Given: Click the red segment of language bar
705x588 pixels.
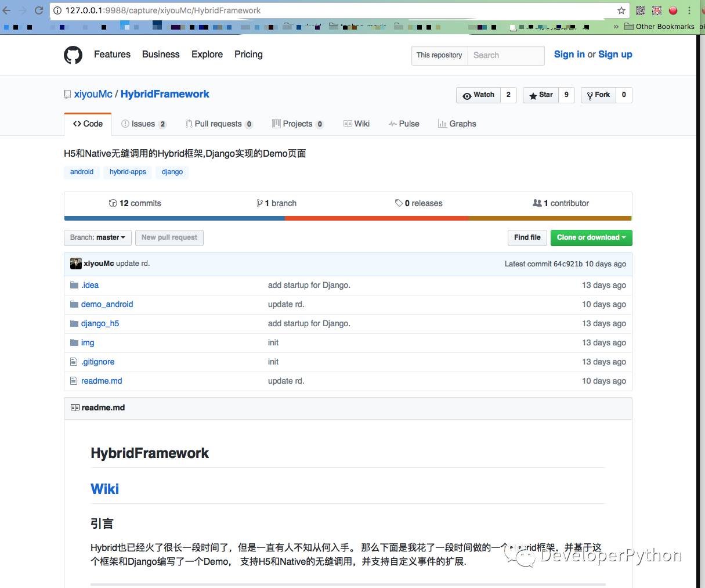Looking at the screenshot, I should click(377, 218).
